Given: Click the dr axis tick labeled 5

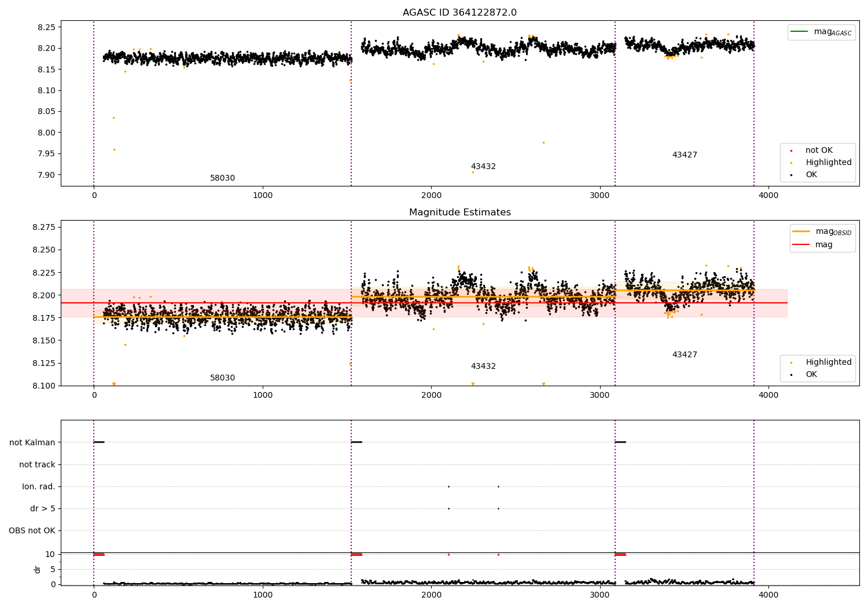Looking at the screenshot, I should (53, 570).
